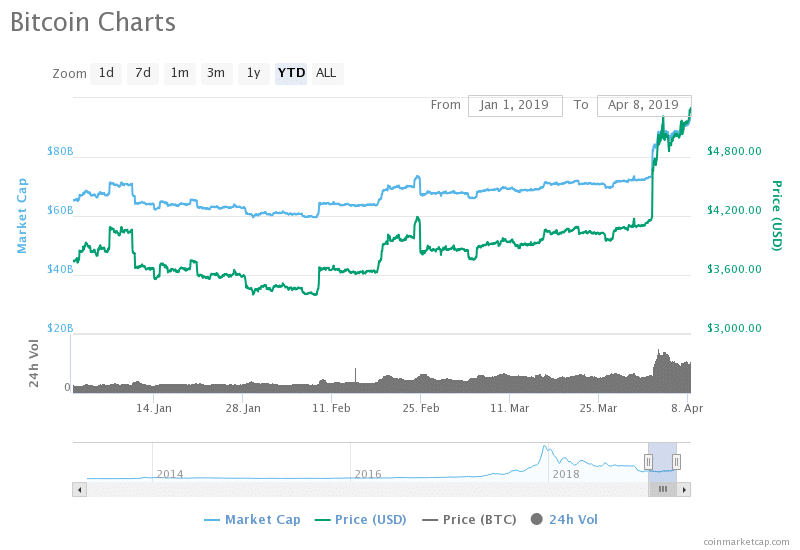Click the $80B market cap axis label
This screenshot has height=550, width=800.
[x=60, y=151]
